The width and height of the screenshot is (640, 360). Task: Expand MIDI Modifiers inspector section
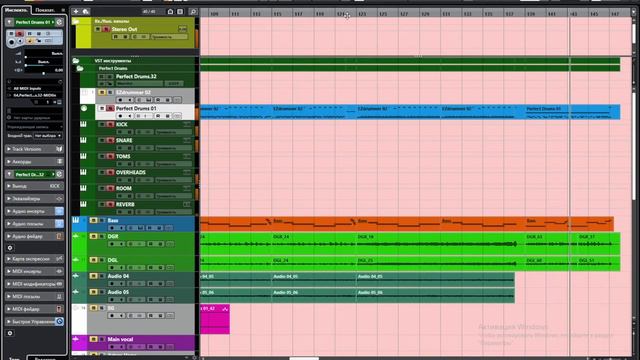tap(8, 284)
